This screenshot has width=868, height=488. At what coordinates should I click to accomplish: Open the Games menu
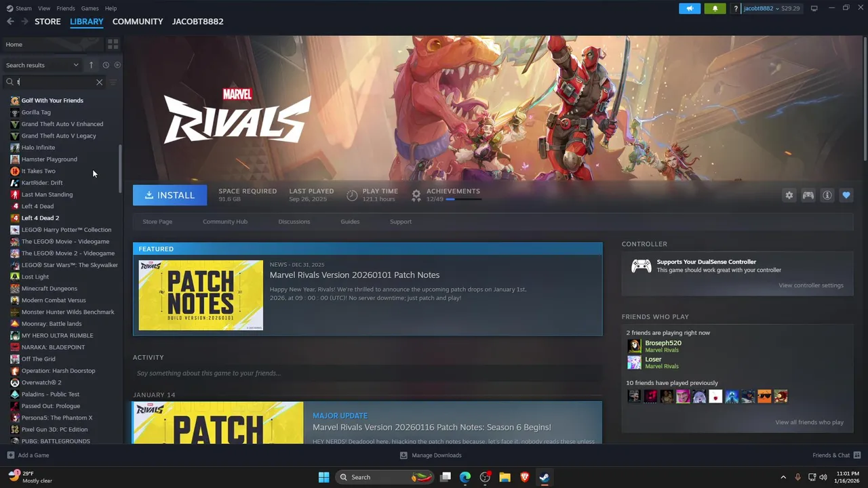[90, 8]
